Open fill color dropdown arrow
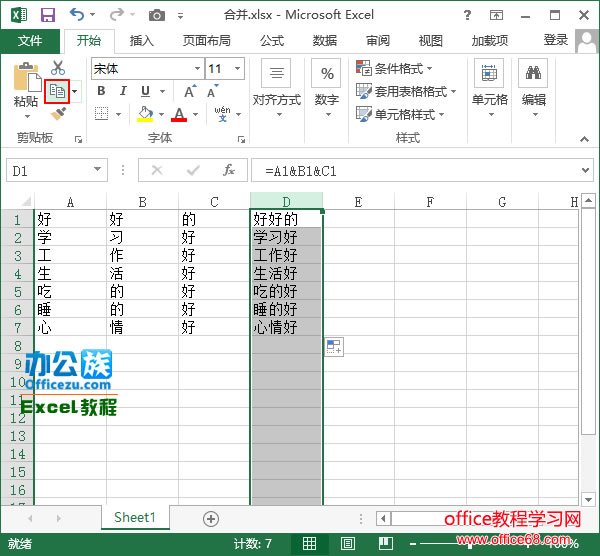The image size is (600, 556). tap(161, 114)
